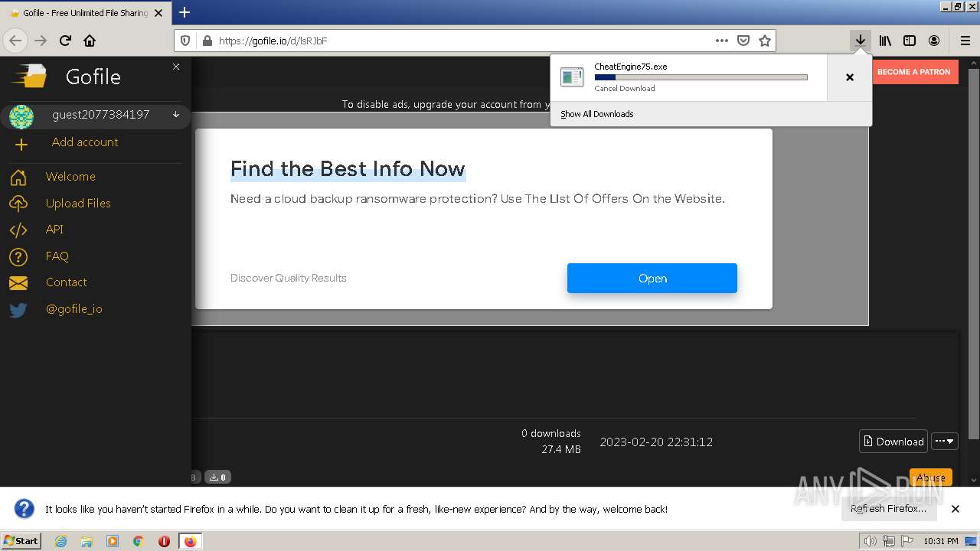This screenshot has height=551, width=980.
Task: Open tracking protection shield icon
Action: (186, 41)
